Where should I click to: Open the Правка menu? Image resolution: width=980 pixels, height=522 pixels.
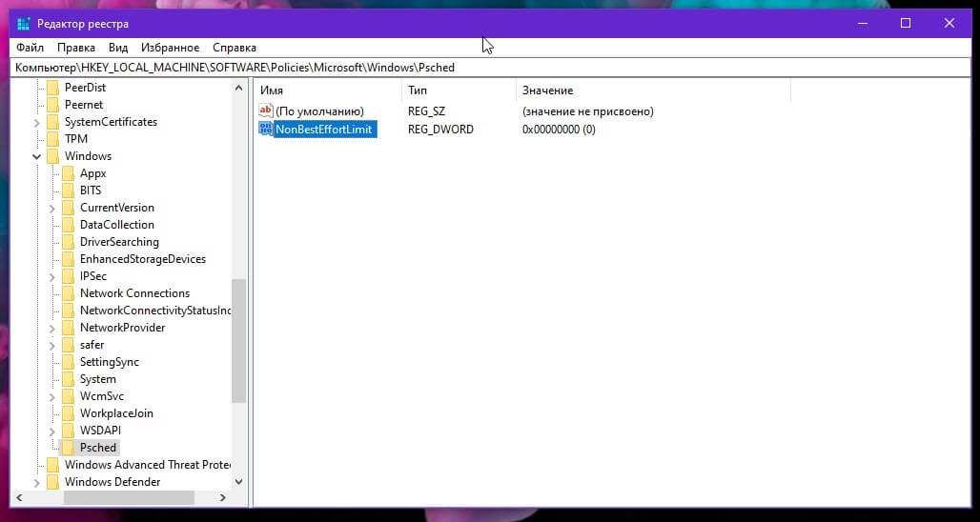76,48
